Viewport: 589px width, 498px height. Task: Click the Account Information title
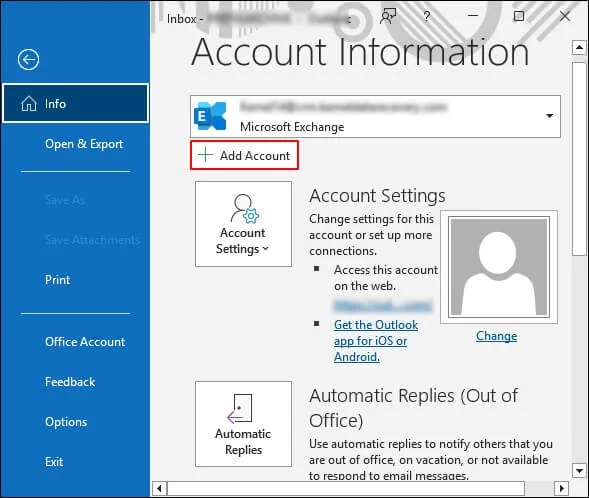pos(360,52)
